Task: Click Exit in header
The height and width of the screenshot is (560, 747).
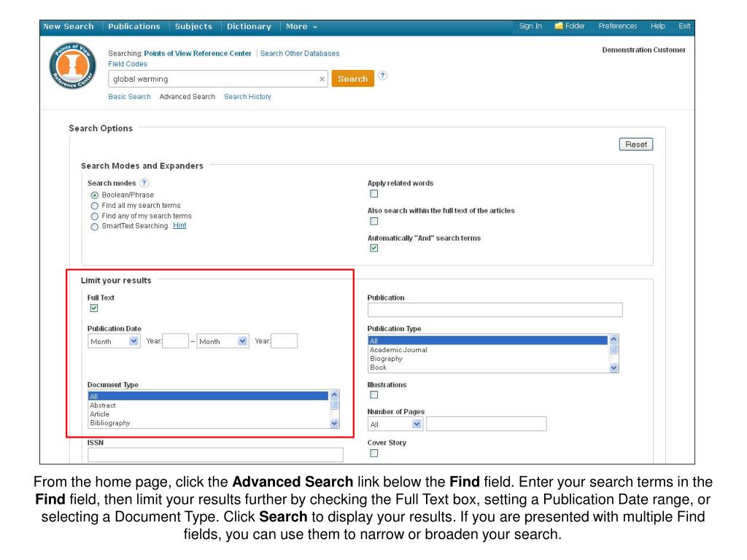Action: [684, 26]
